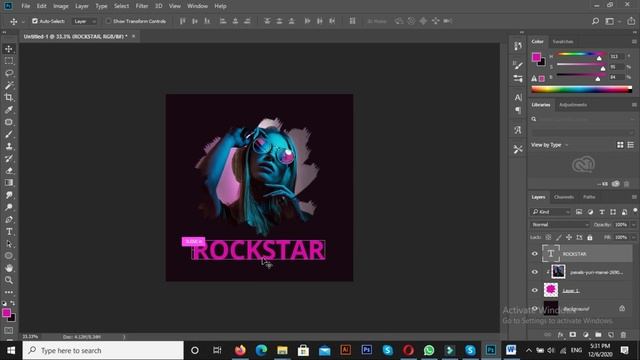Select the Horizontal Type tool

(9, 232)
